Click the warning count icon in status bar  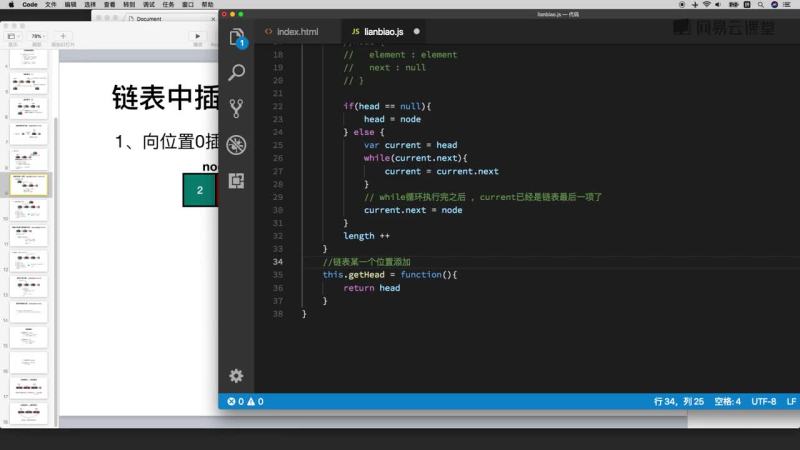[256, 402]
